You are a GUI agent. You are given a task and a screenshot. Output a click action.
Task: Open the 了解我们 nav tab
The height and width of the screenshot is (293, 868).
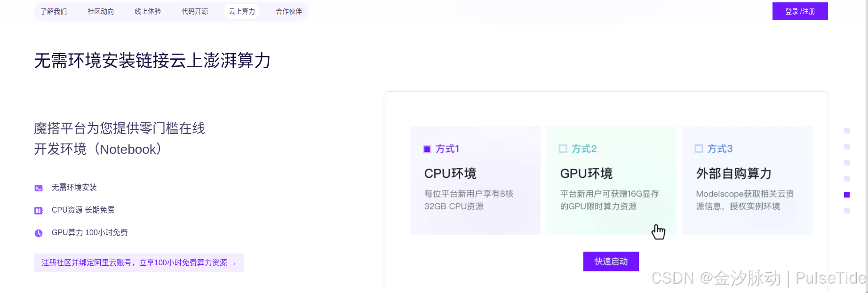[x=54, y=11]
